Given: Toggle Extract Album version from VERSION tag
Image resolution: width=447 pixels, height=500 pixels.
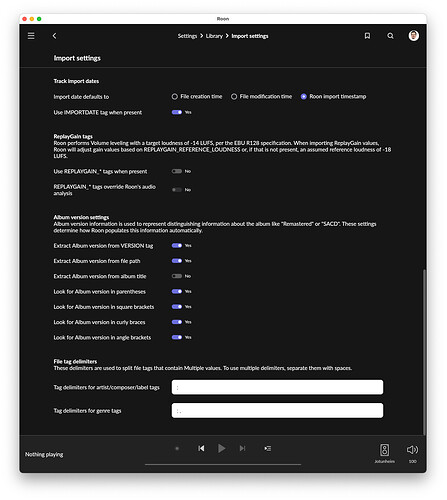Looking at the screenshot, I should pos(177,246).
